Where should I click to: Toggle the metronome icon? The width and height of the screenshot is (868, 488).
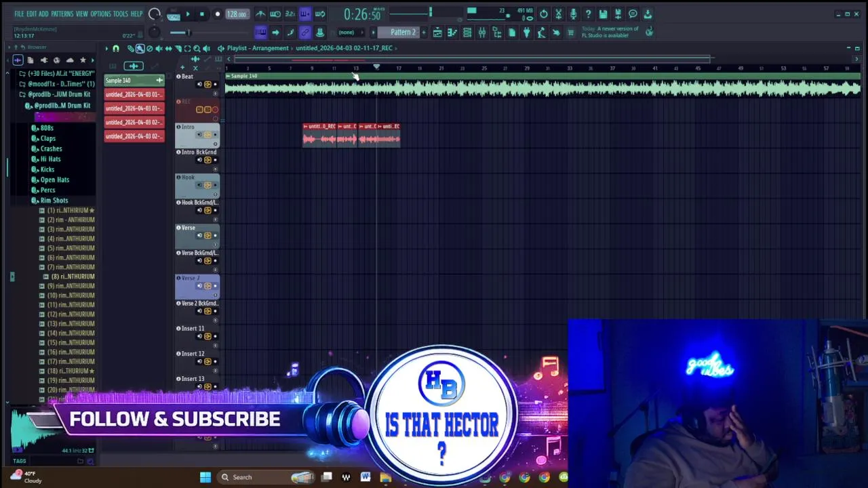[260, 14]
